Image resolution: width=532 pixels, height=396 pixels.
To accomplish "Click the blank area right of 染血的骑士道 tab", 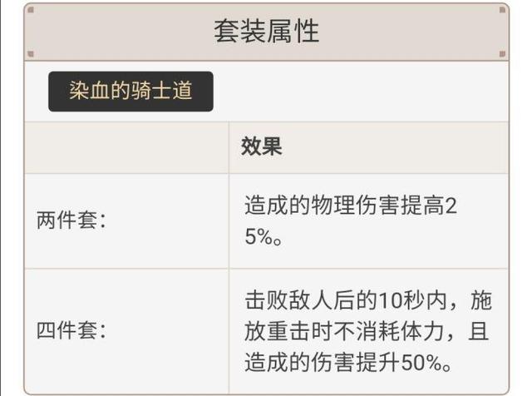I will (357, 91).
